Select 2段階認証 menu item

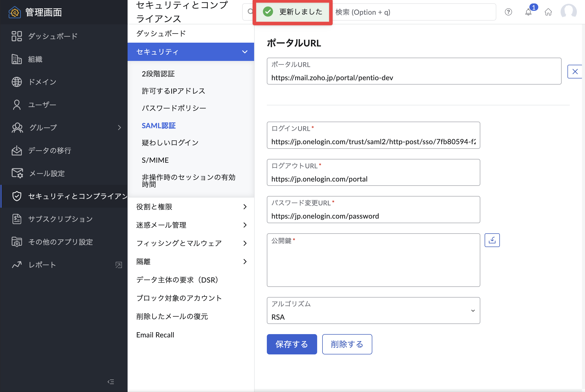(158, 74)
